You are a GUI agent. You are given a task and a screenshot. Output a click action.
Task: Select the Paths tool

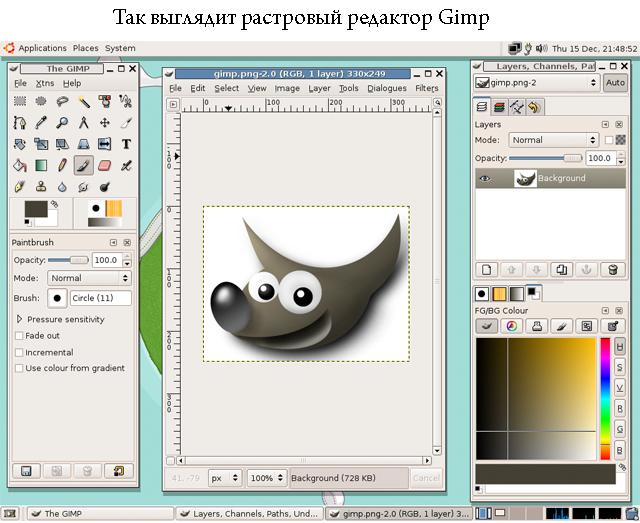click(x=20, y=122)
